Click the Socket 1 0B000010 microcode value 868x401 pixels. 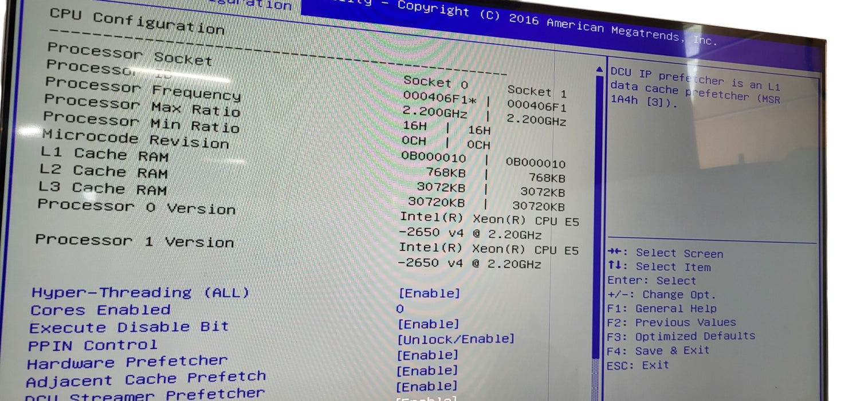(x=535, y=163)
